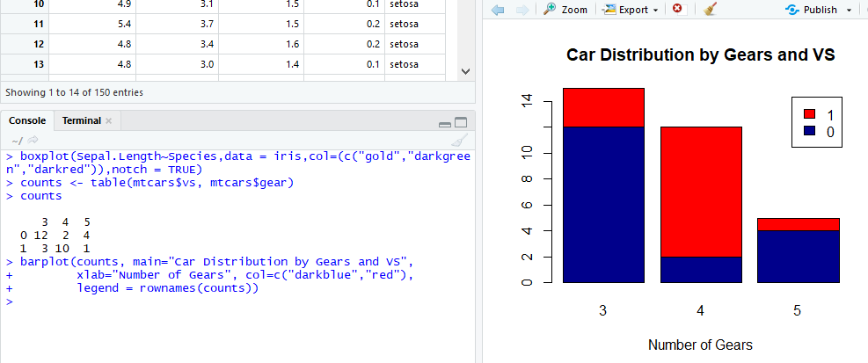Click the 'Number of Gears' axis label
This screenshot has width=868, height=363.
click(700, 345)
